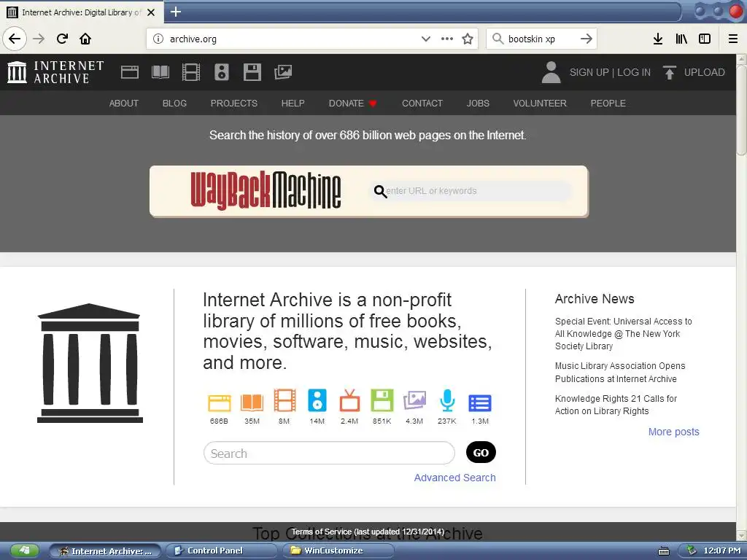
Task: Open the Video film icon in the black header
Action: click(191, 72)
